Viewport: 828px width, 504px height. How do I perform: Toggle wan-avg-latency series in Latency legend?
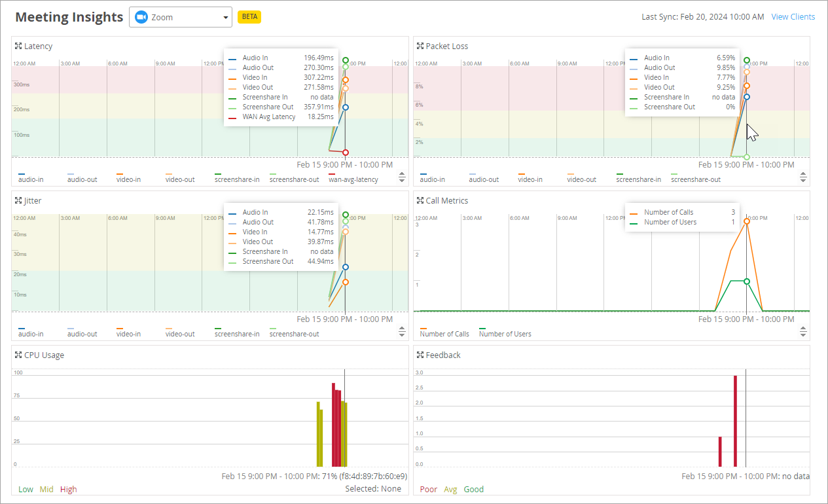(353, 179)
